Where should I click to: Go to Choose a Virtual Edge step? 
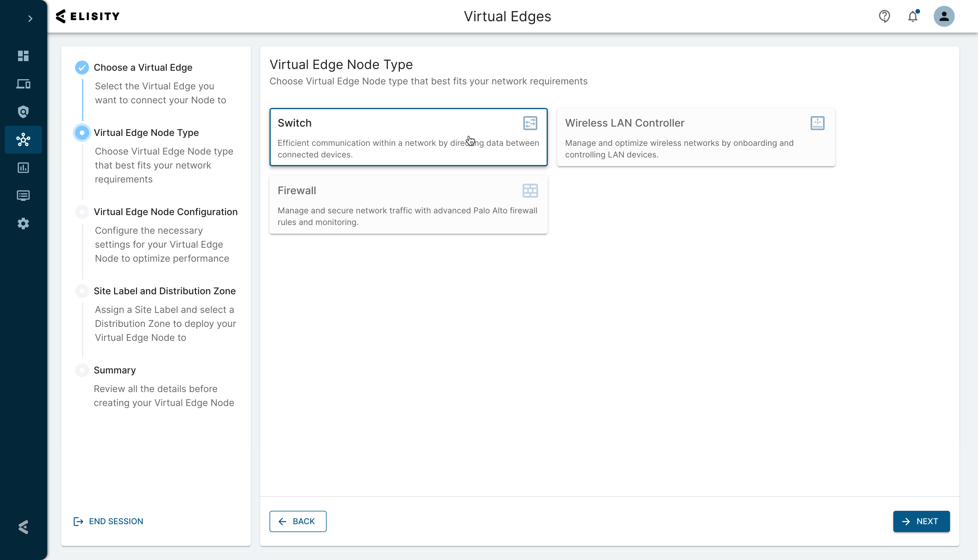coord(143,67)
